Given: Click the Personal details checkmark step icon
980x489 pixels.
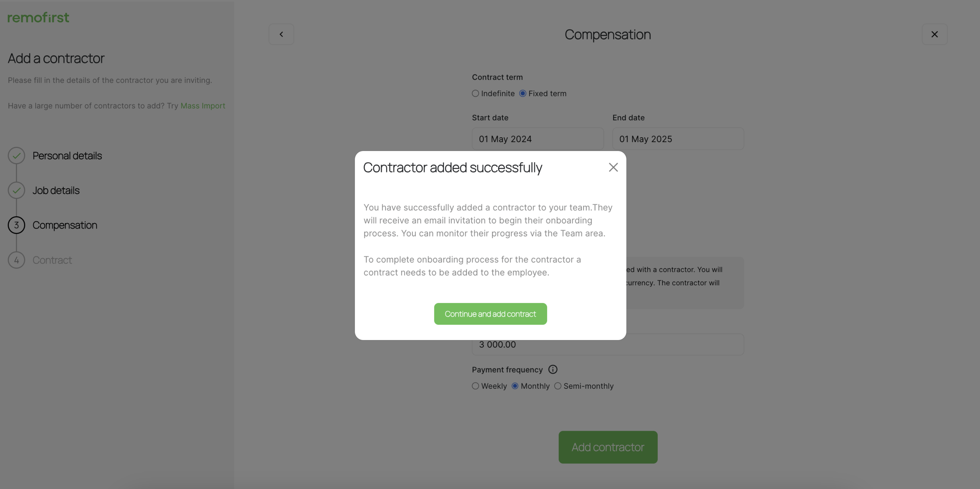Looking at the screenshot, I should click(x=16, y=156).
